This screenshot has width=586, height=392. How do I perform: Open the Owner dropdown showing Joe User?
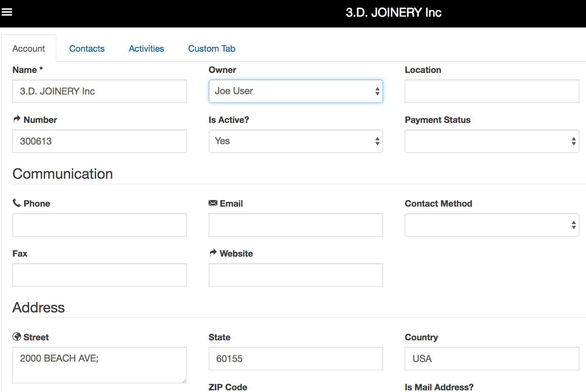(296, 91)
